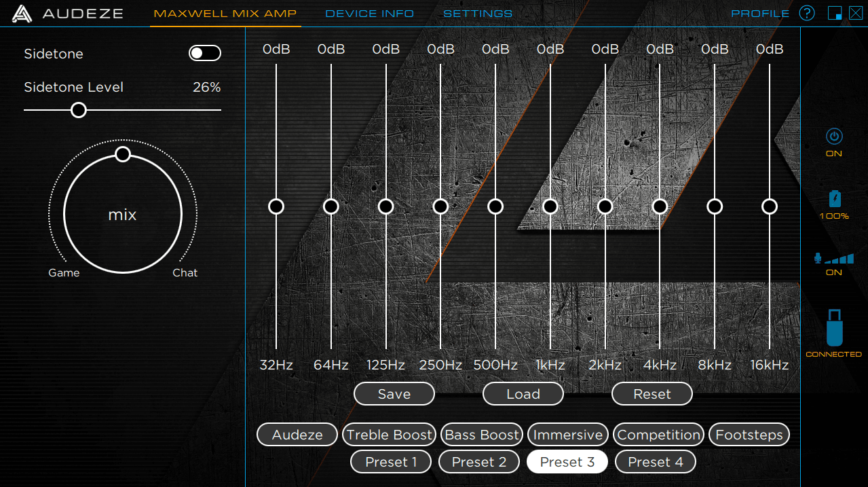Image resolution: width=868 pixels, height=487 pixels.
Task: Click the battery 100% icon
Action: [x=834, y=199]
